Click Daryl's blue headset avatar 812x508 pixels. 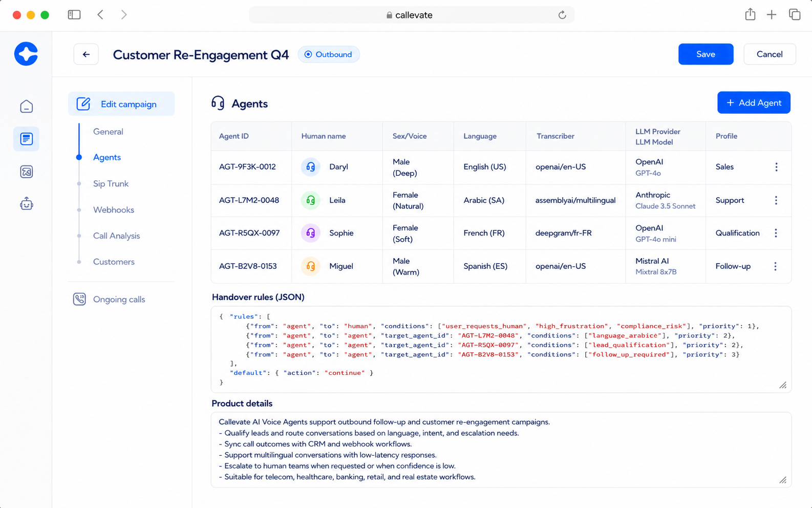pyautogui.click(x=310, y=167)
